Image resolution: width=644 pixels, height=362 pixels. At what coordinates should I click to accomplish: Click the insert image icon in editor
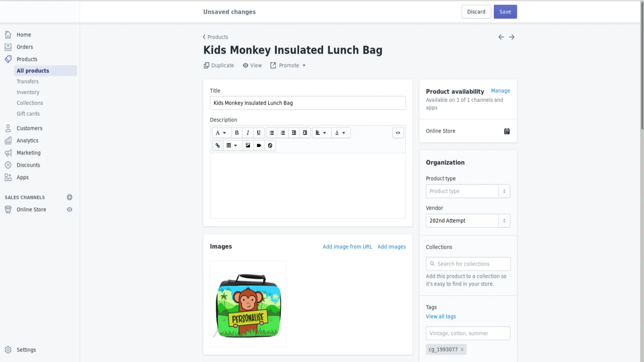pos(248,146)
